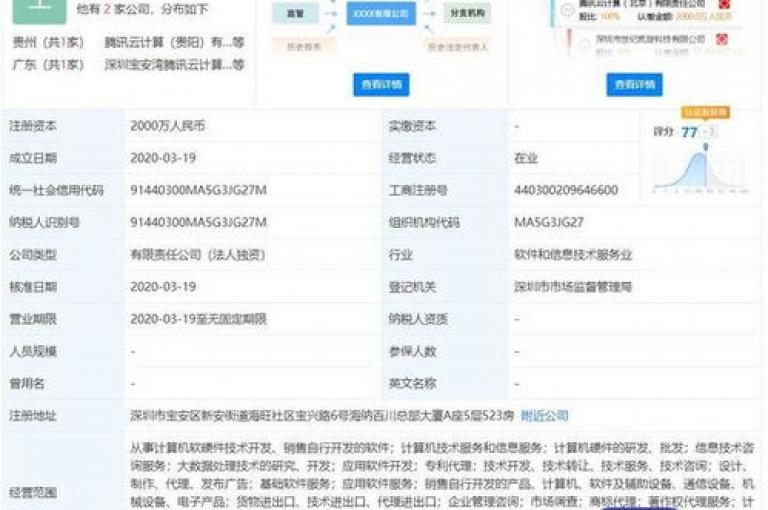Click taxpayer ID value in 纳税人识别号 row
This screenshot has height=510, width=768.
198,222
